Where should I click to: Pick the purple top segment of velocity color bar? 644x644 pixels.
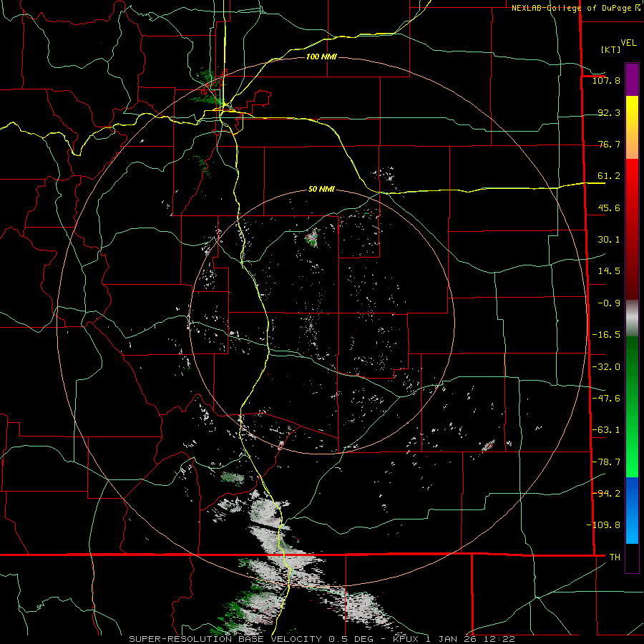632,80
